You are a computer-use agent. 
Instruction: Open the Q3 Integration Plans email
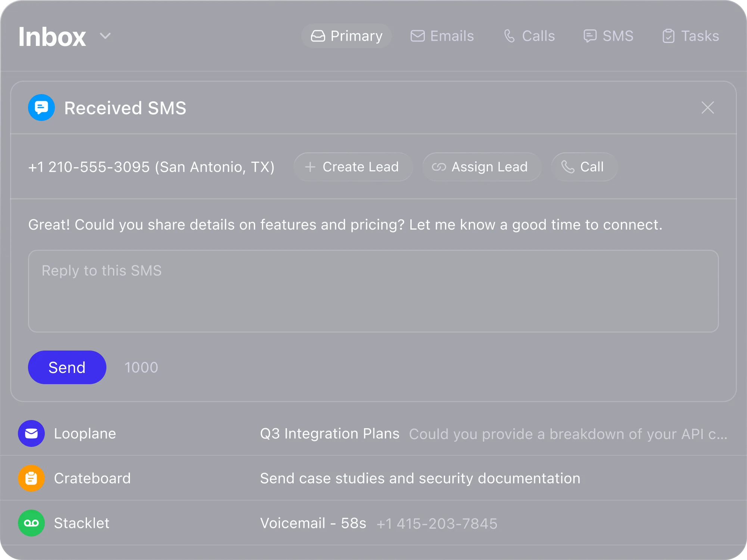pos(330,434)
